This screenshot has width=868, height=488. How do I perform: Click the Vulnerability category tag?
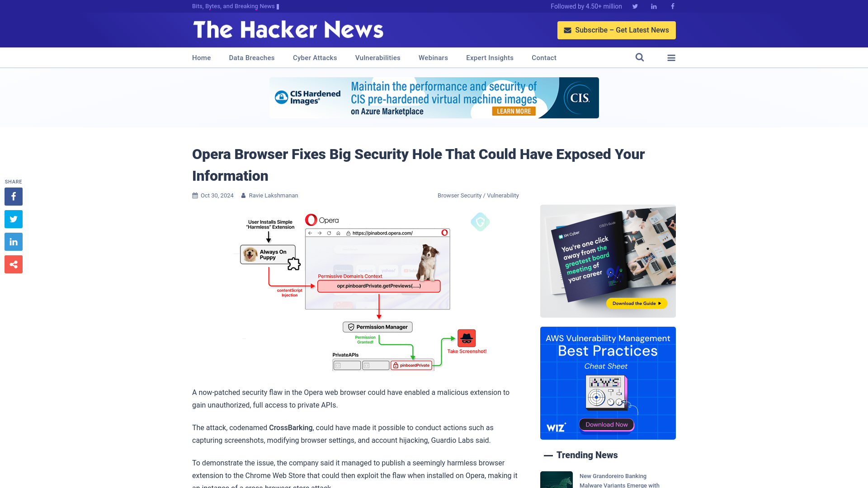tap(503, 195)
